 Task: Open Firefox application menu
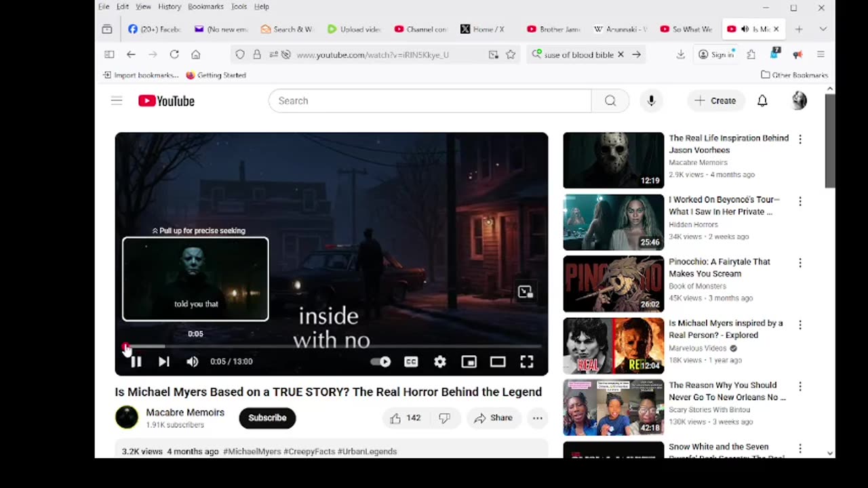tap(821, 55)
